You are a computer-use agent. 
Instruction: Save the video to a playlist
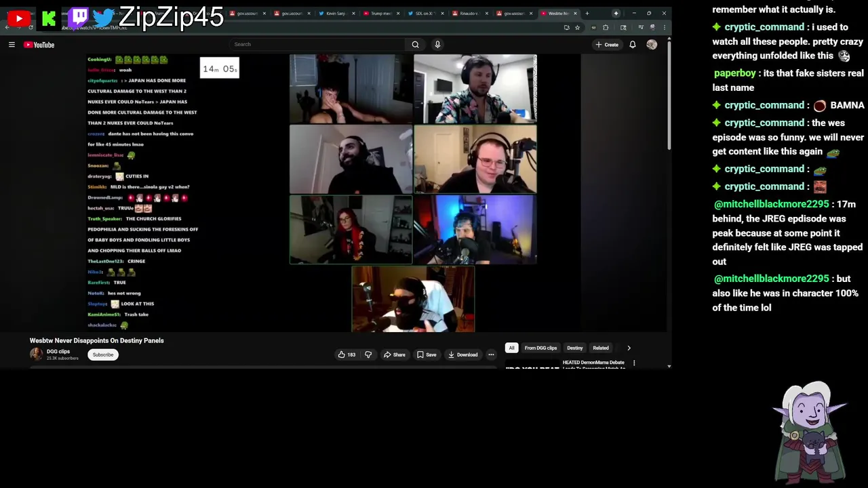click(x=427, y=354)
